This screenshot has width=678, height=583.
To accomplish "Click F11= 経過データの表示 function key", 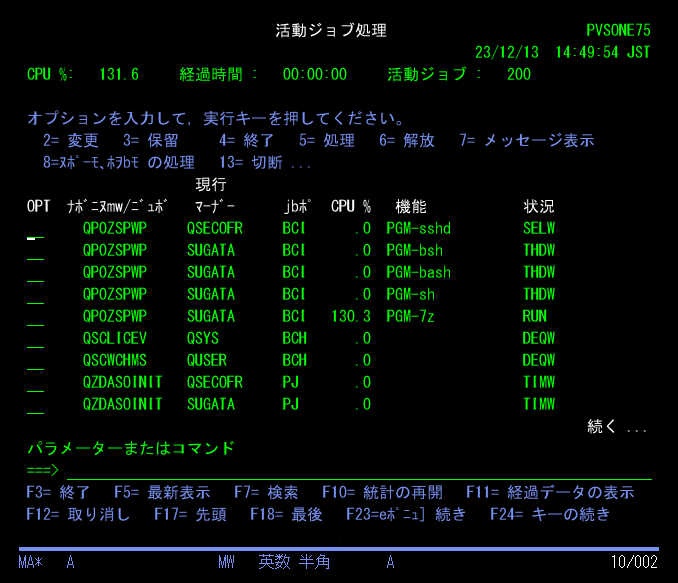I will 550,492.
